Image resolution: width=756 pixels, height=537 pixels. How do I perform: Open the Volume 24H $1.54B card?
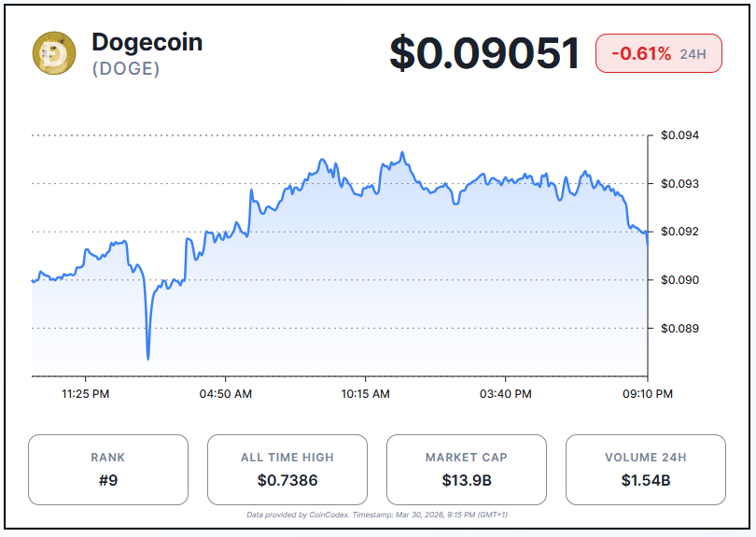click(x=646, y=470)
